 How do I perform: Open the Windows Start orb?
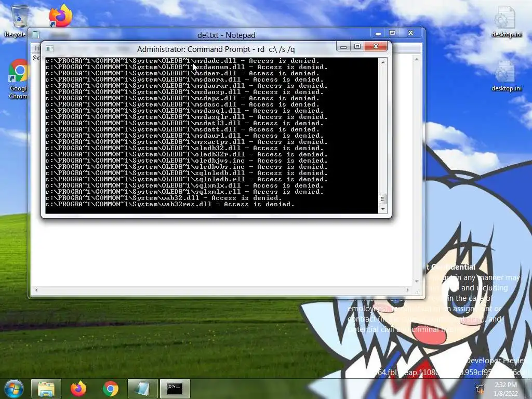click(x=14, y=389)
